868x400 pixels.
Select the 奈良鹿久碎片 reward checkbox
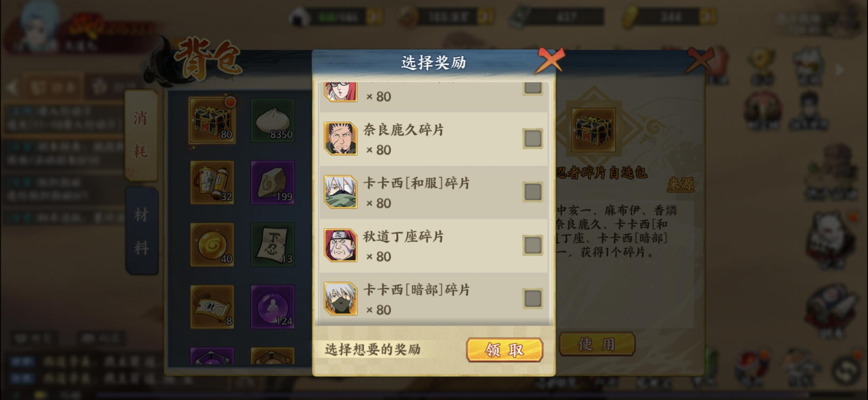(x=533, y=138)
